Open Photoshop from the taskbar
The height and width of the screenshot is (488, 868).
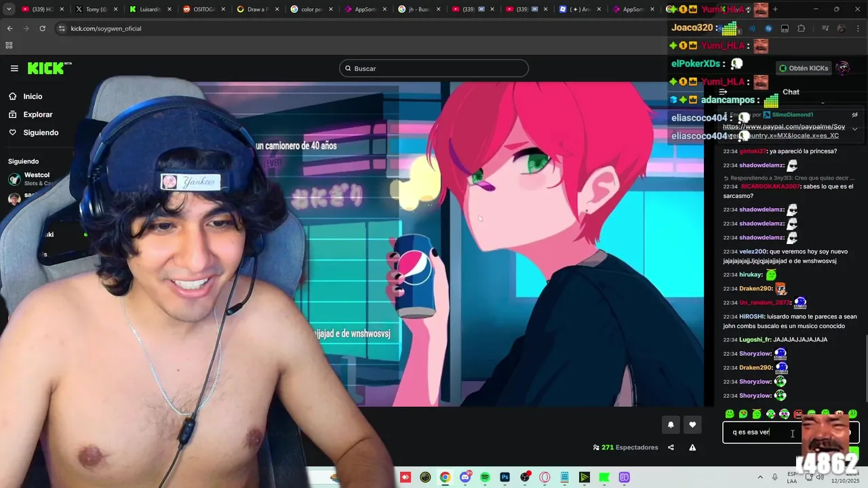[505, 477]
